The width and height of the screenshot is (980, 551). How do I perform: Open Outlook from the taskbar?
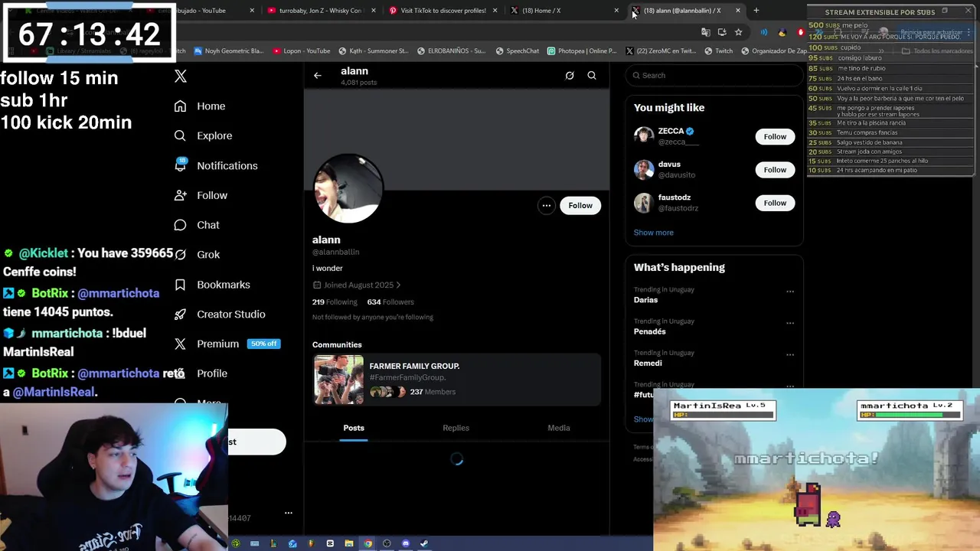click(x=292, y=543)
